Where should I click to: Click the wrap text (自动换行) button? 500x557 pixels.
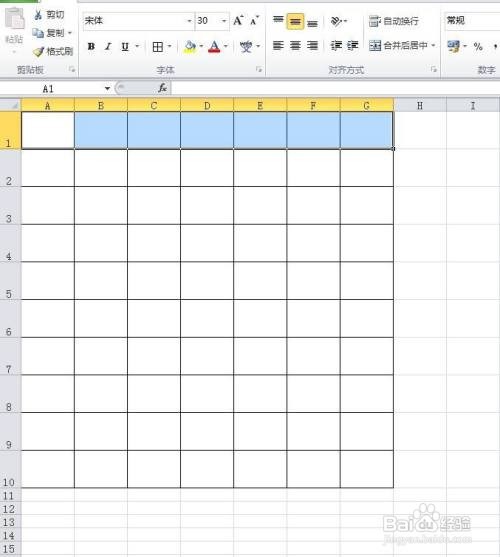click(393, 21)
